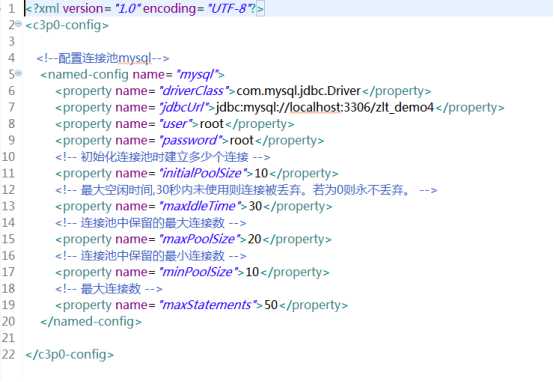This screenshot has height=382, width=554.
Task: Click the root value on the password line
Action: tap(241, 140)
